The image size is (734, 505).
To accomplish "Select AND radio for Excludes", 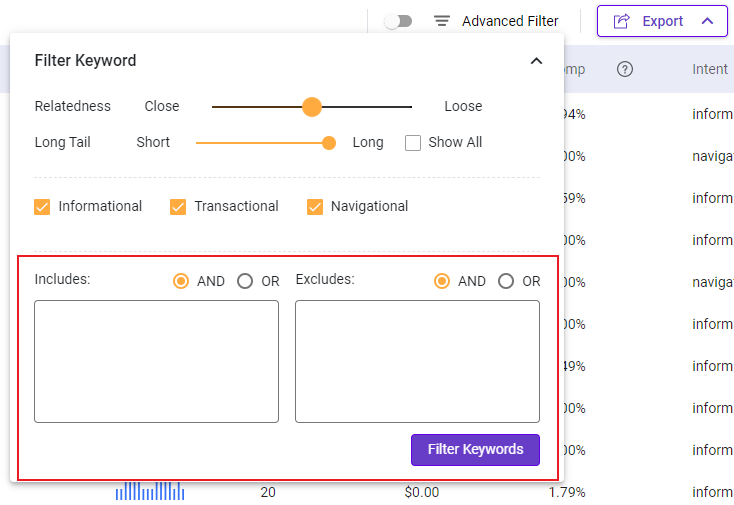I will point(441,281).
